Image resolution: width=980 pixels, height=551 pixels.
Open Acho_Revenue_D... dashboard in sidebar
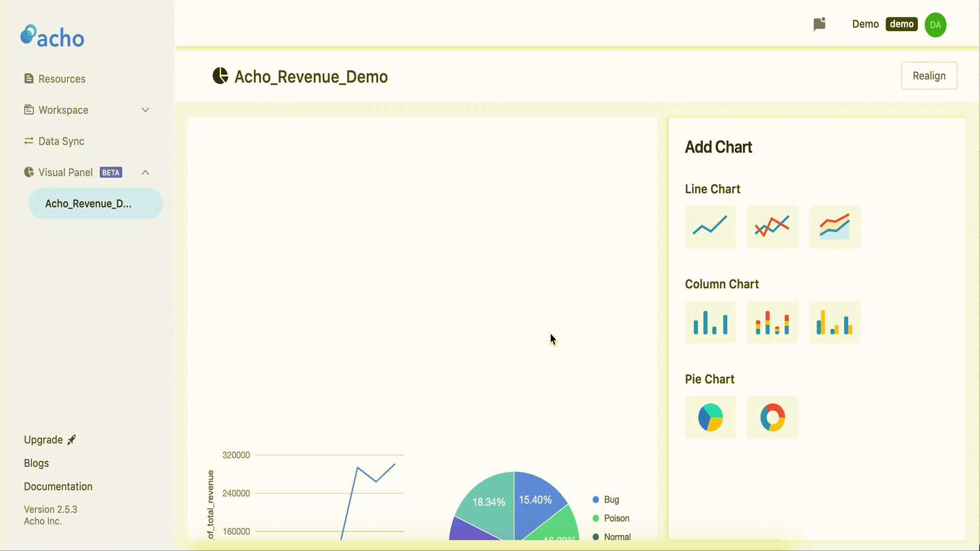(x=95, y=204)
